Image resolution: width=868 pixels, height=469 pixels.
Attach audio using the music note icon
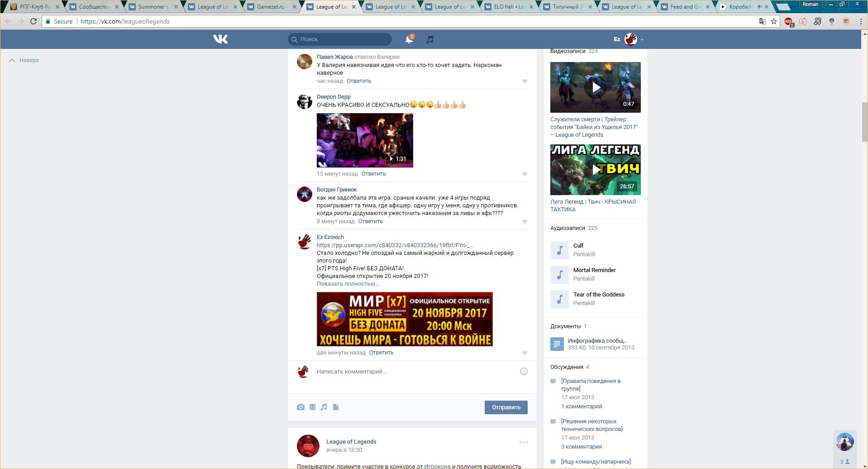point(324,407)
